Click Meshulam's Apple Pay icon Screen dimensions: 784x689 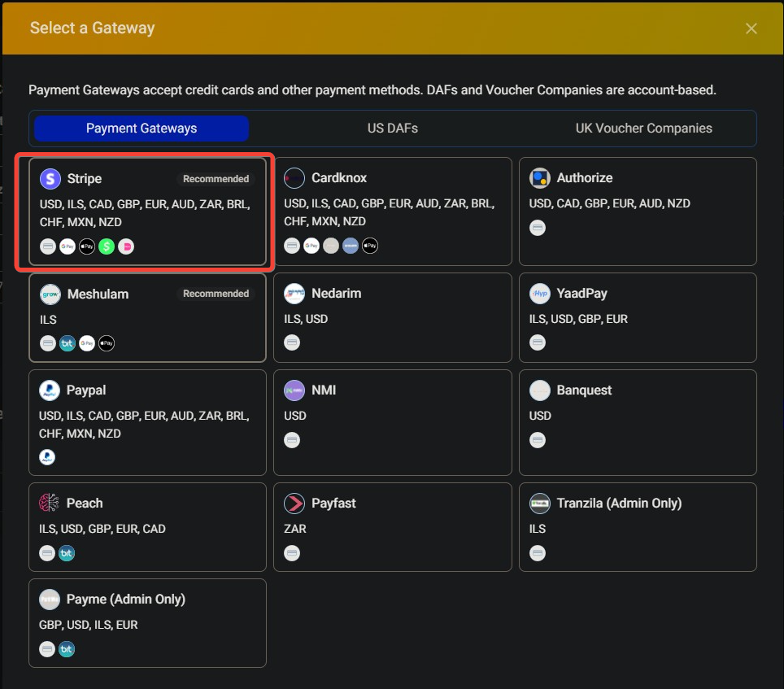click(107, 343)
